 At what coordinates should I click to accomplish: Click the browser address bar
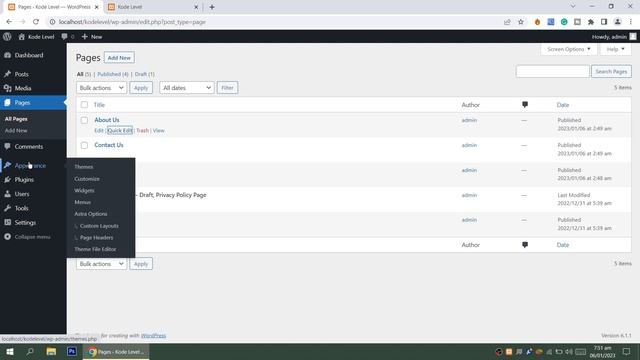tap(278, 22)
